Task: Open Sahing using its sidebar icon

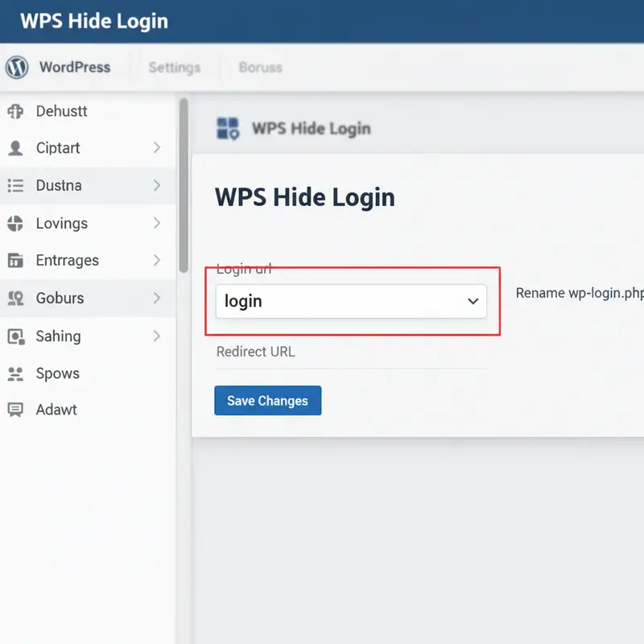Action: click(x=15, y=336)
